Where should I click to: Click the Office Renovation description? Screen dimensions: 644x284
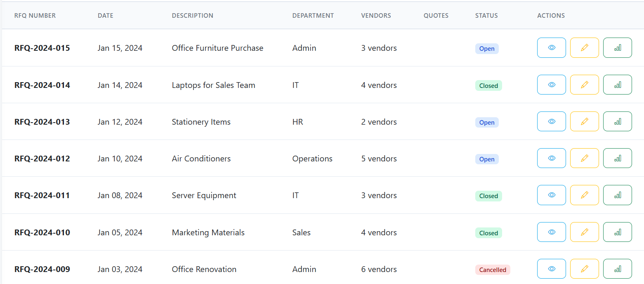pyautogui.click(x=204, y=269)
